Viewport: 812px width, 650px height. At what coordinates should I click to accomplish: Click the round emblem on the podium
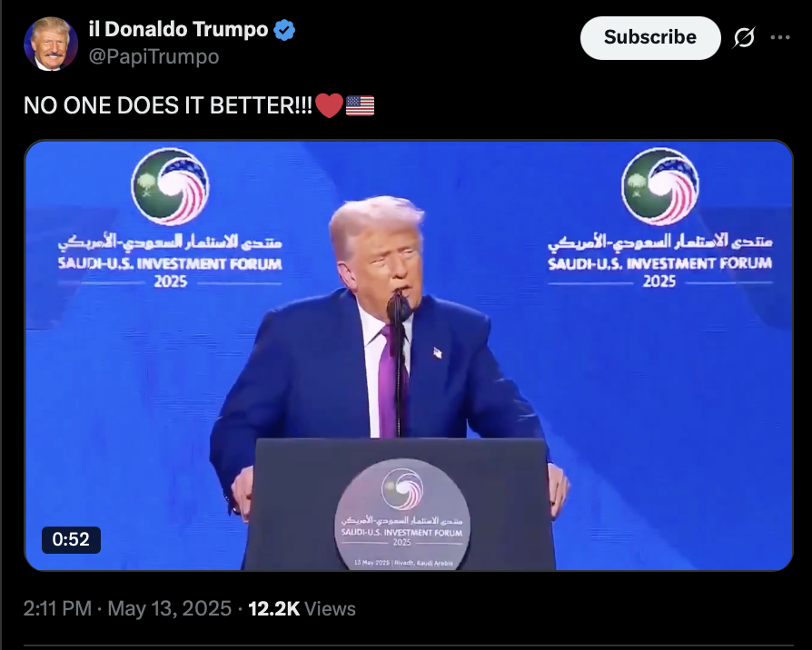pos(402,514)
